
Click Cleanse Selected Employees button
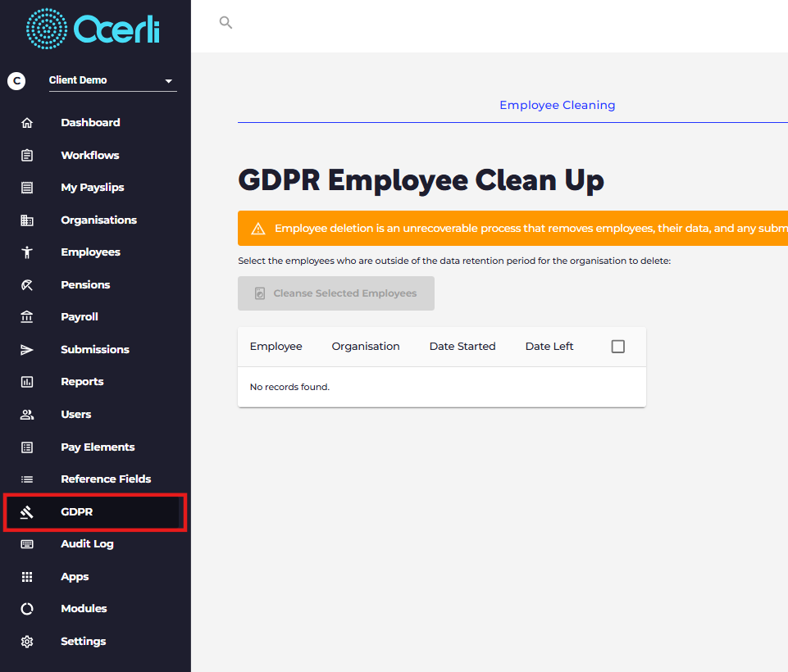click(336, 293)
